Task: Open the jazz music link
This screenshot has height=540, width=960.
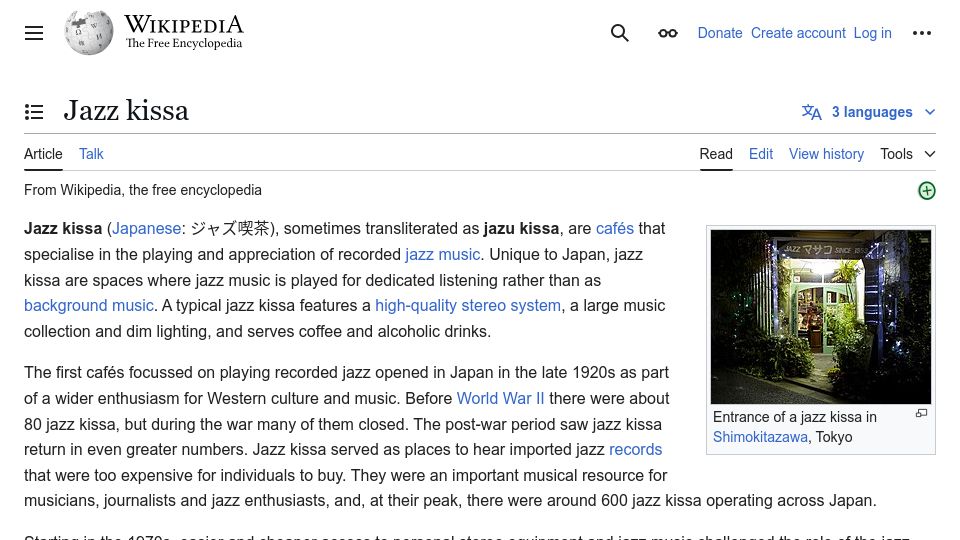Action: [442, 254]
